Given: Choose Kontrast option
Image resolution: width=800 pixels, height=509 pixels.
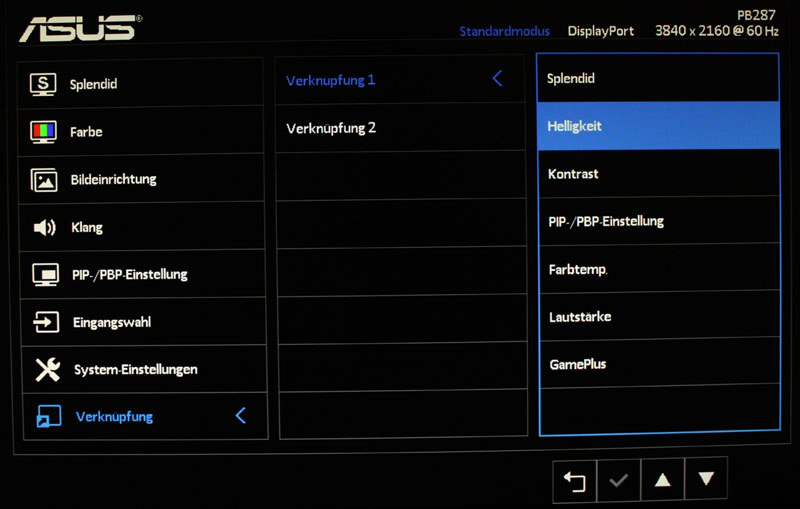Looking at the screenshot, I should point(659,174).
